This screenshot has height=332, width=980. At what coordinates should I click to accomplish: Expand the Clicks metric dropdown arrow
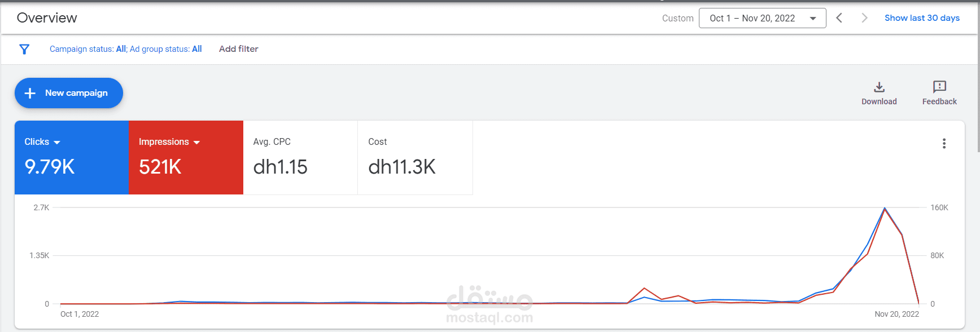(57, 143)
